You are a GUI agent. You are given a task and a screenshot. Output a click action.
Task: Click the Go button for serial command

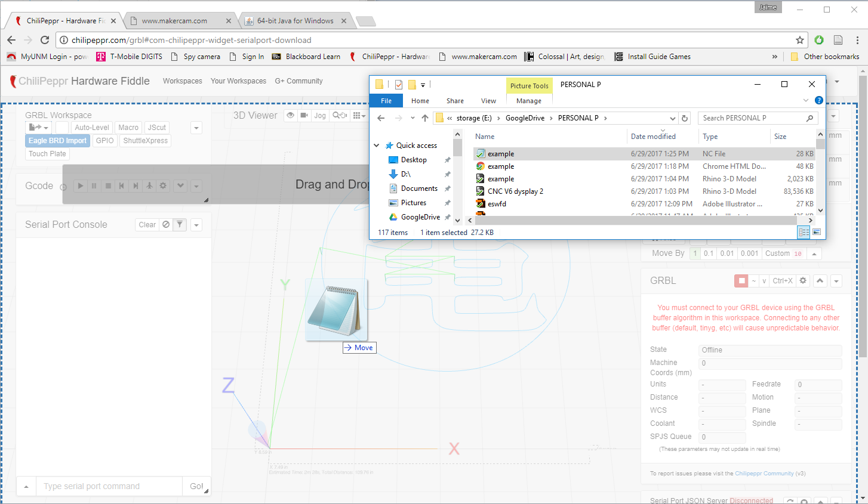[x=196, y=486]
